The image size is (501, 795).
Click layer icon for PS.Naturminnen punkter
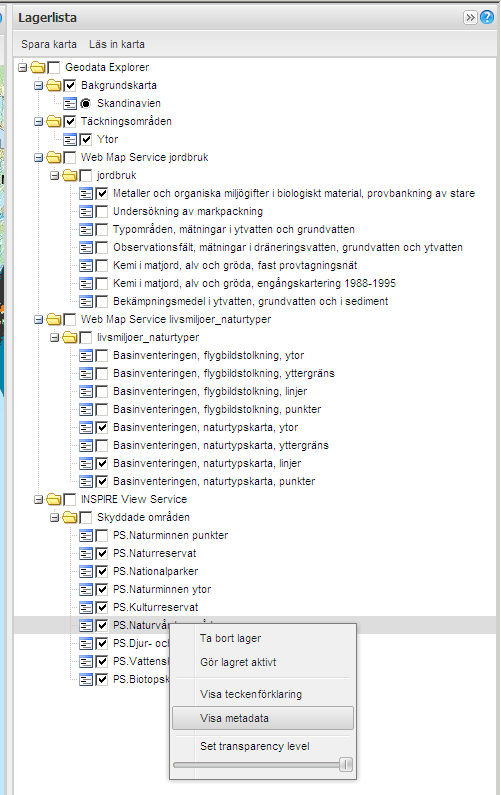[86, 535]
